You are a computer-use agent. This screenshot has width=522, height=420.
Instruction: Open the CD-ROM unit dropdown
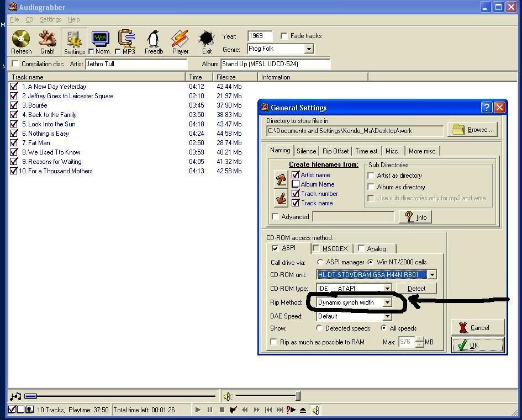coord(432,275)
